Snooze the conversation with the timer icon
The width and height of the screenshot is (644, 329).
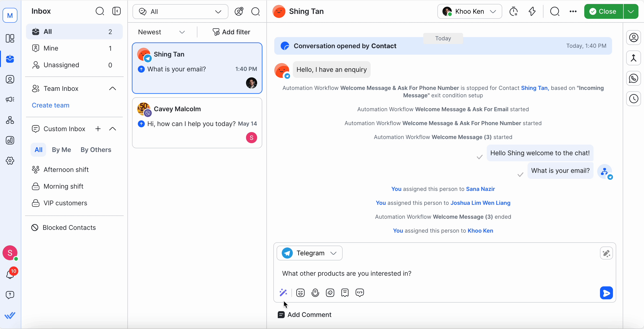pos(514,11)
